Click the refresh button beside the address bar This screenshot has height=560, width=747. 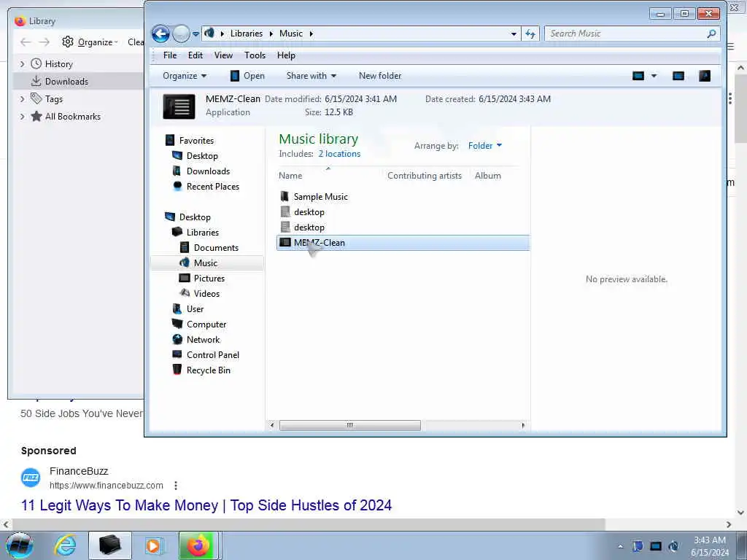coord(530,34)
